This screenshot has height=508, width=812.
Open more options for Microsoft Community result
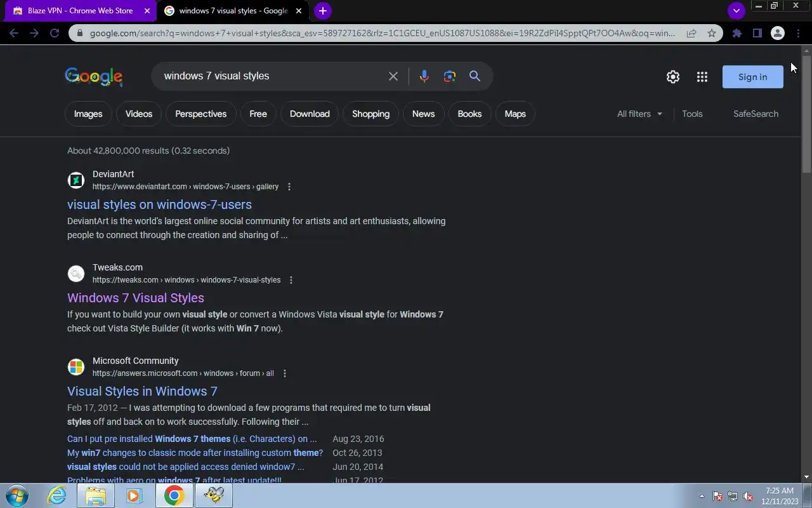[x=285, y=373]
